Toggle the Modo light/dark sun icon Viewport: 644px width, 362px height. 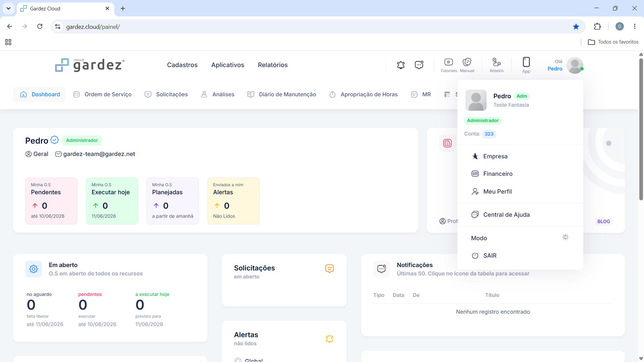(x=565, y=237)
